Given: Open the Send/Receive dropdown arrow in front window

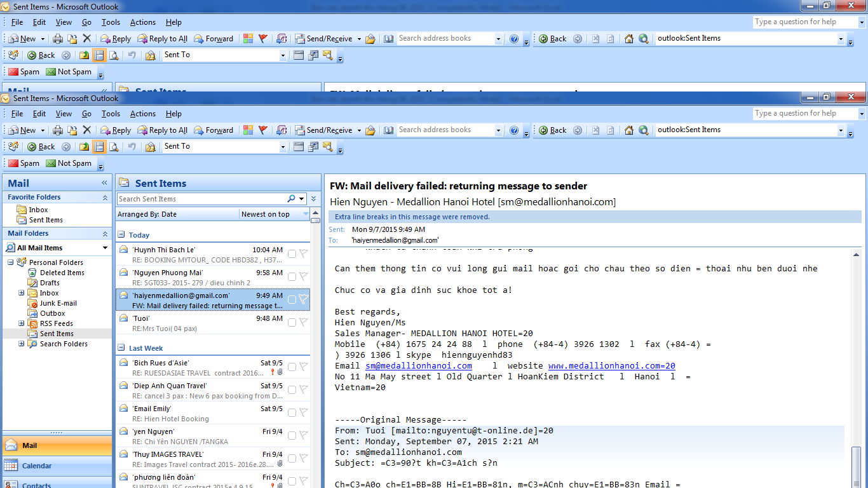Looking at the screenshot, I should (x=359, y=130).
